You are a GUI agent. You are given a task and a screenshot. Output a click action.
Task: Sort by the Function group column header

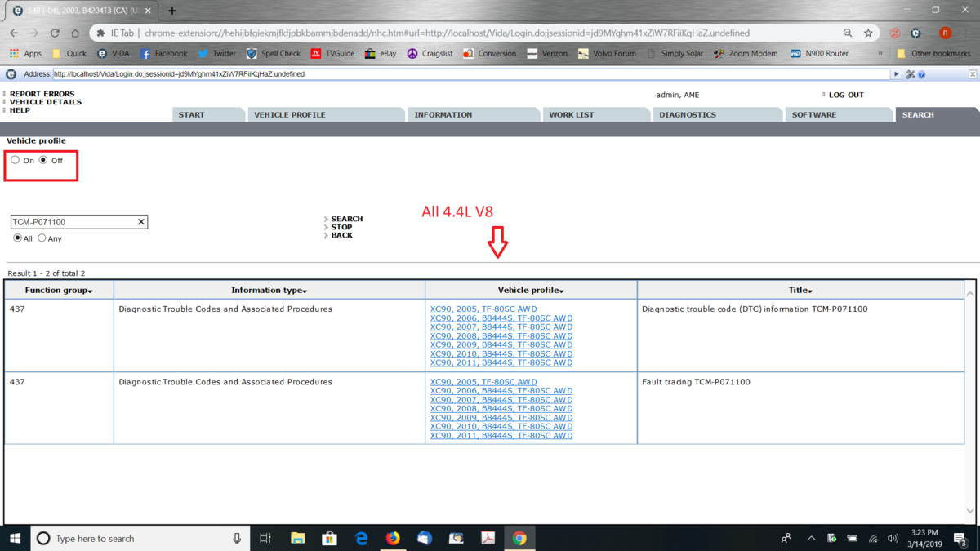pos(59,291)
